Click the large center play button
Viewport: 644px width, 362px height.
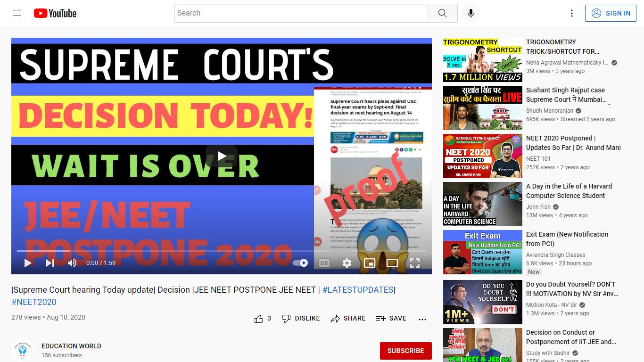point(222,156)
